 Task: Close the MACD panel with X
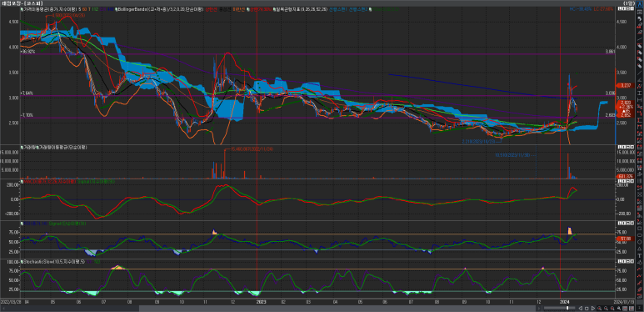632,181
